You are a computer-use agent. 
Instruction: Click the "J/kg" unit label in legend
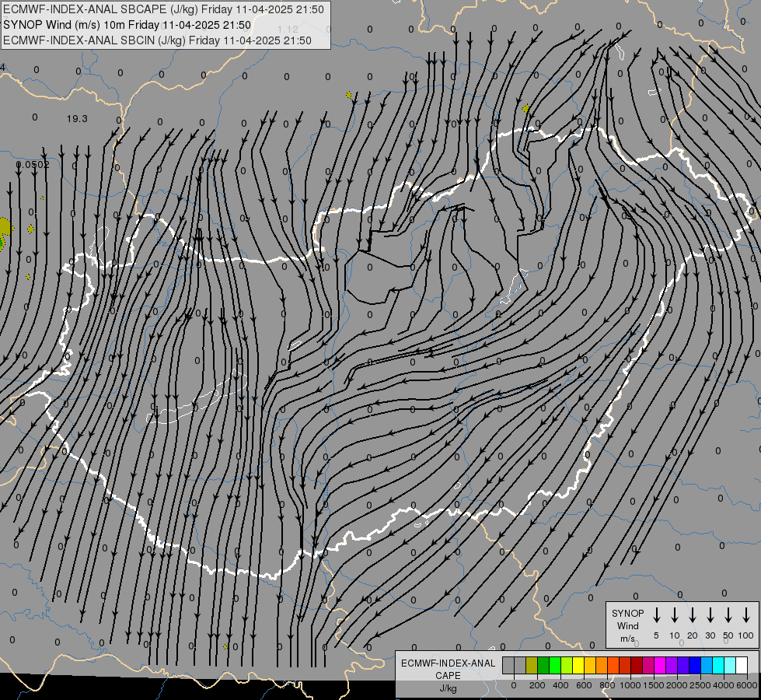(x=448, y=688)
